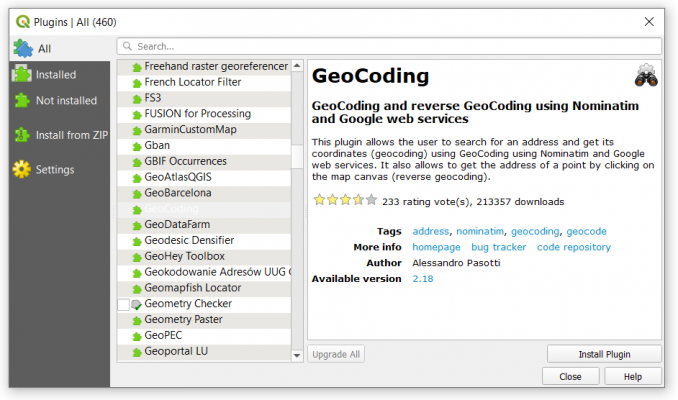Select French Locator Filter plugin
Image resolution: width=678 pixels, height=400 pixels.
click(x=204, y=82)
